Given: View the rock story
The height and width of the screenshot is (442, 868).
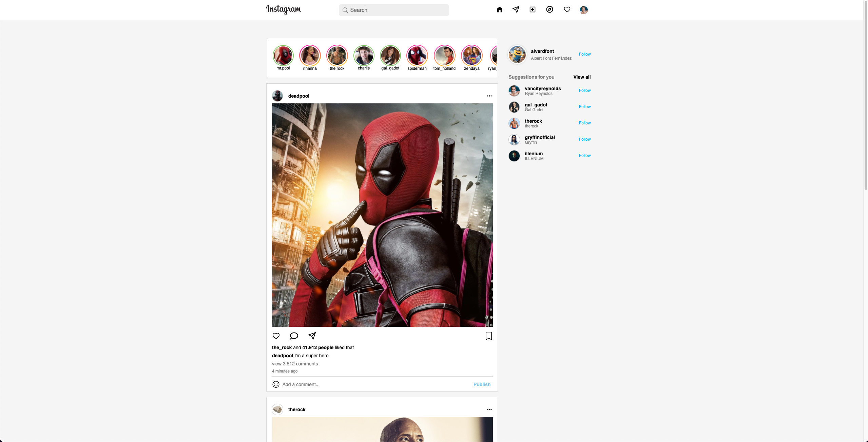Looking at the screenshot, I should click(337, 56).
